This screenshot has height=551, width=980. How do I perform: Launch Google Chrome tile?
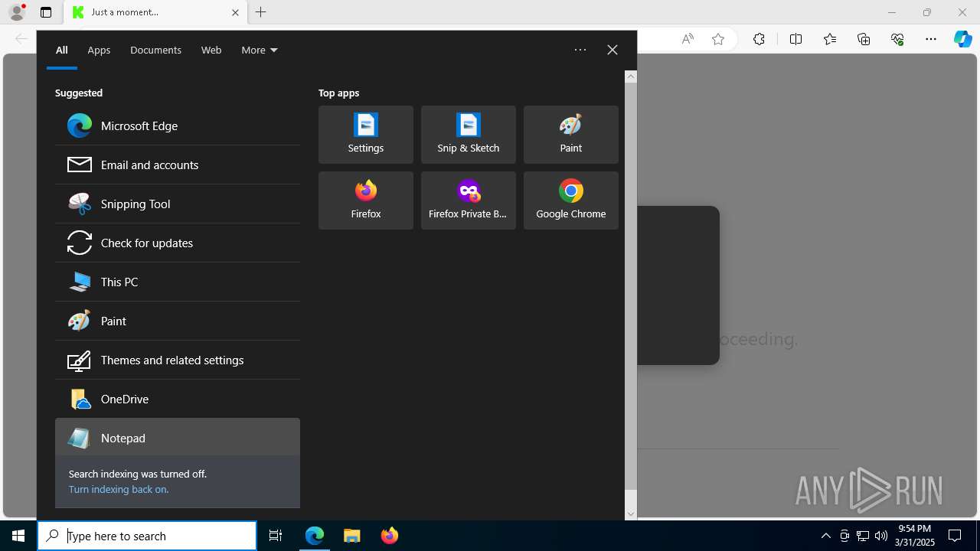571,201
